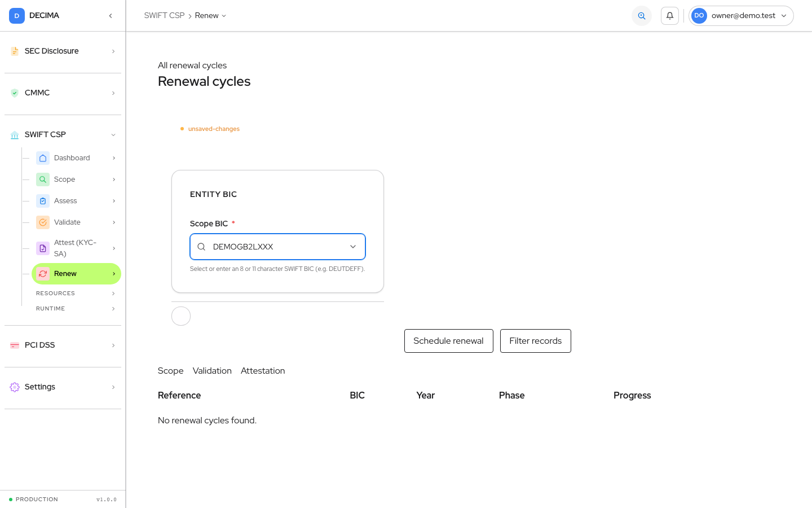Click the DECIMA logo icon
812x508 pixels.
[17, 16]
